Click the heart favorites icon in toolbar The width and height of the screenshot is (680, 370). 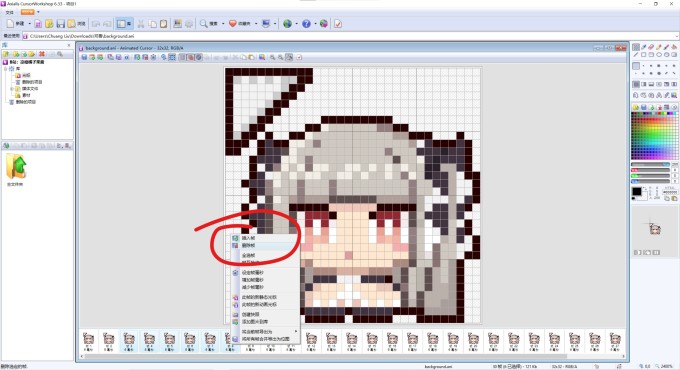pyautogui.click(x=232, y=24)
